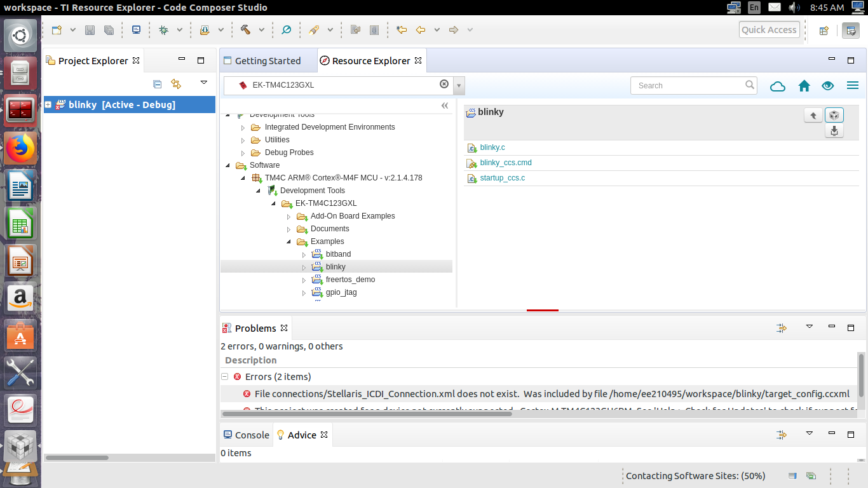The height and width of the screenshot is (488, 868).
Task: Click the Project Explorer horizontal scrollbar
Action: [78, 457]
